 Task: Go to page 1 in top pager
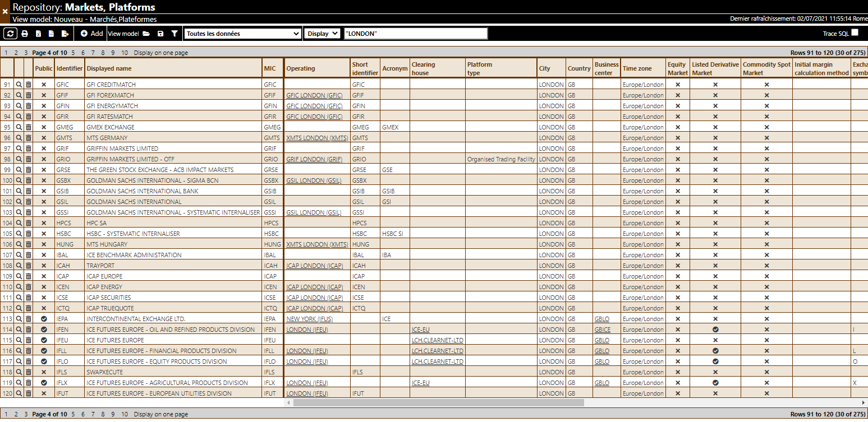(6, 53)
